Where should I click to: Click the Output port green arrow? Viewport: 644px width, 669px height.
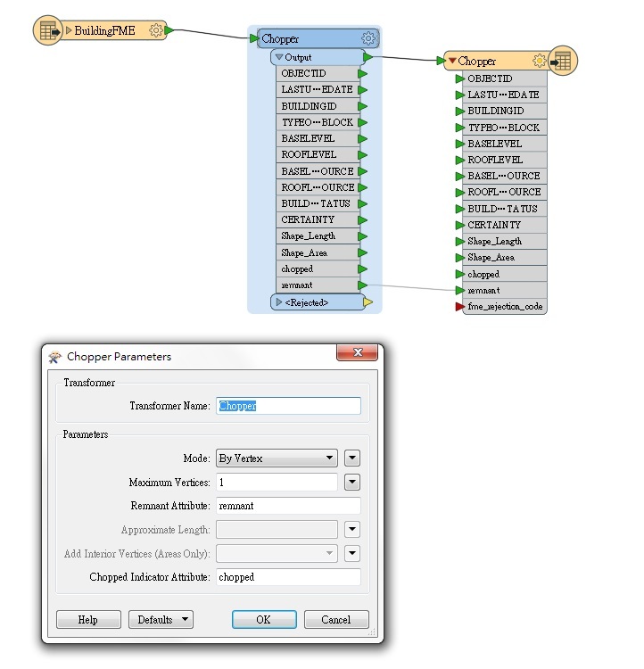pyautogui.click(x=368, y=57)
